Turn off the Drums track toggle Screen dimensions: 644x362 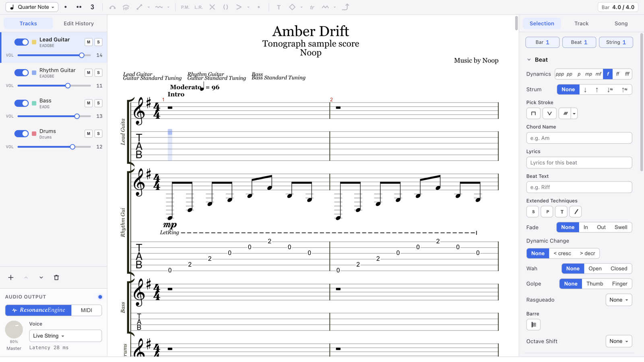(x=21, y=134)
